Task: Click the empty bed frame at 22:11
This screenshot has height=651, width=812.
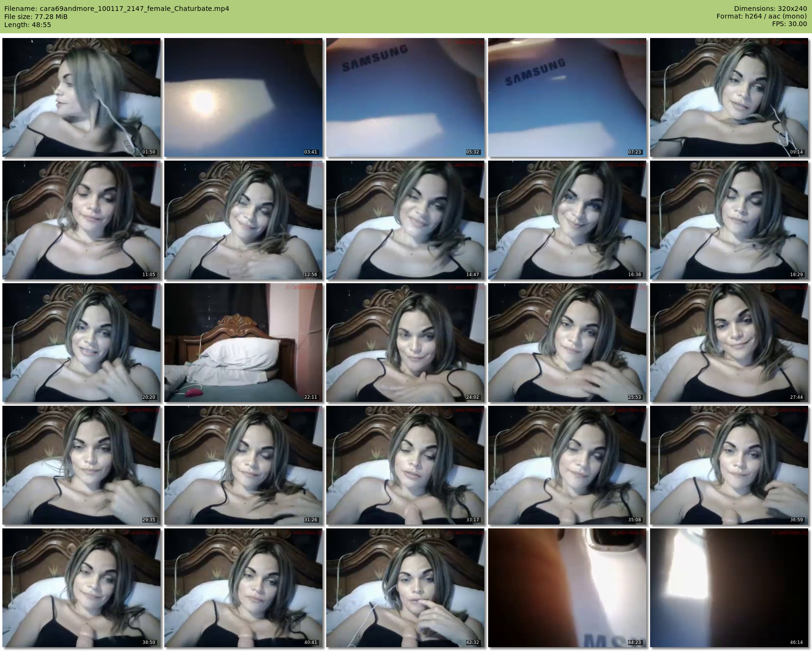Action: tap(243, 343)
